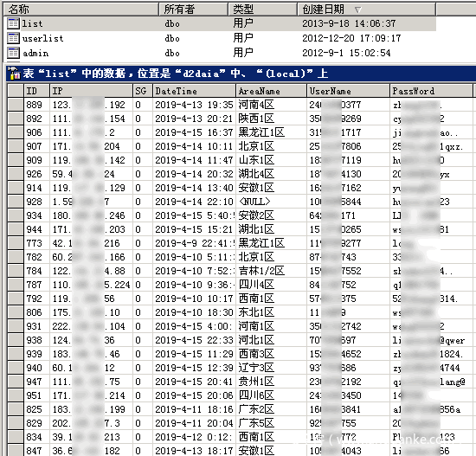Viewport: 476px width, 456px height.
Task: Click the ID cell 906
Action: point(36,132)
